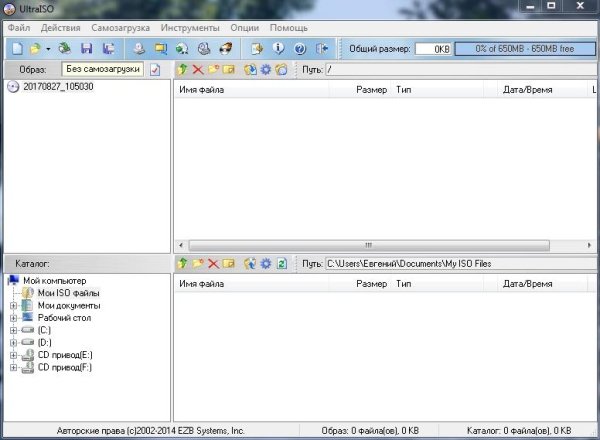The image size is (600, 440).
Task: Click the Без самозагрузки boot field
Action: click(x=103, y=69)
